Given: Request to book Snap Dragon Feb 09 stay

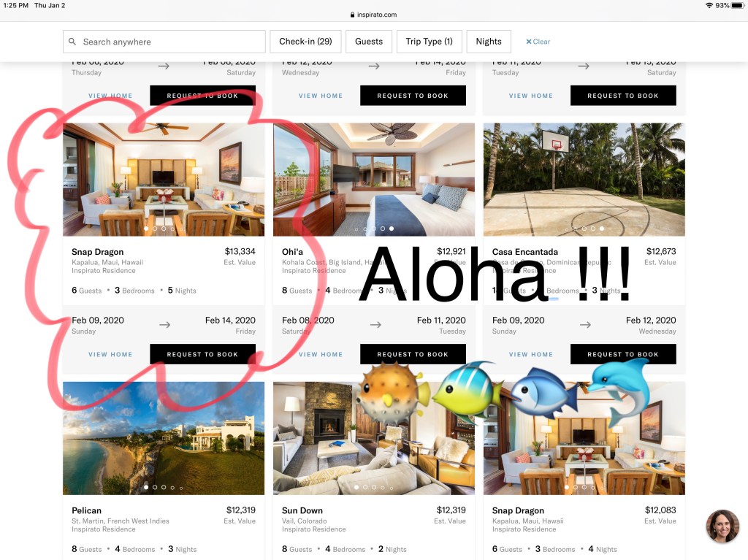Looking at the screenshot, I should (x=203, y=354).
